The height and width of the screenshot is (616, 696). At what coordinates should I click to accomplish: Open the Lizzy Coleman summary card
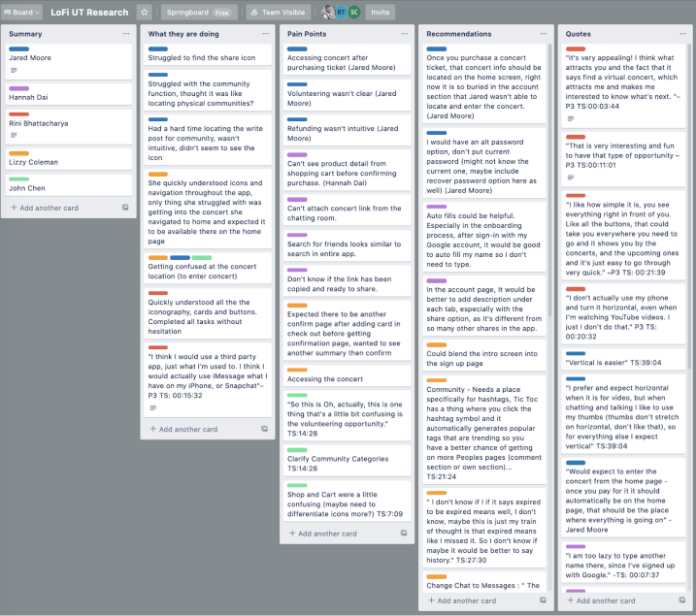tap(68, 159)
